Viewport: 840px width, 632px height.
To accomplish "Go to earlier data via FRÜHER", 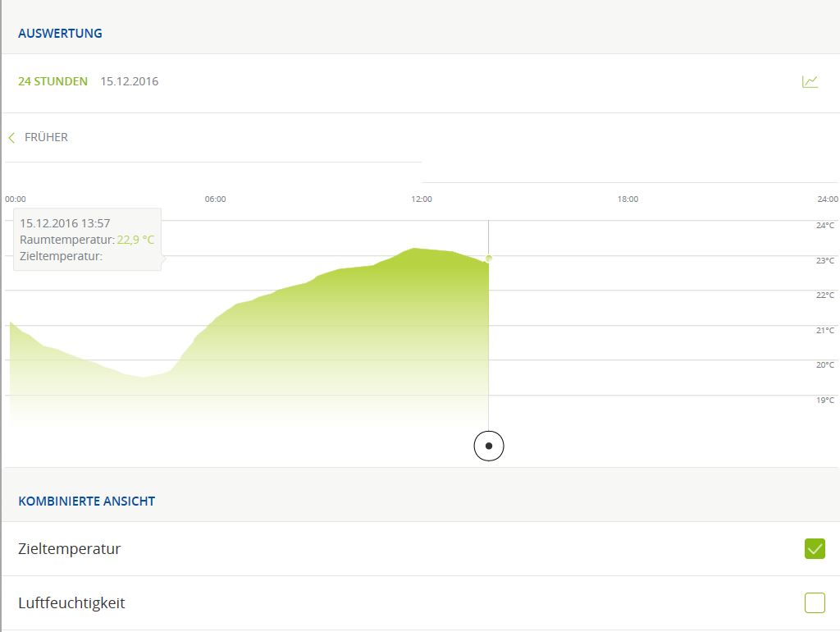I will point(46,137).
